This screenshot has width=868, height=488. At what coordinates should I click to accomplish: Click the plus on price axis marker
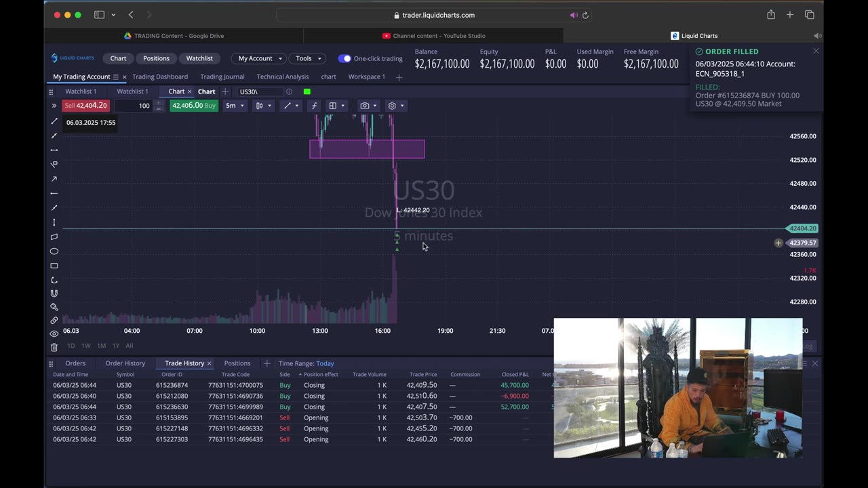click(778, 243)
